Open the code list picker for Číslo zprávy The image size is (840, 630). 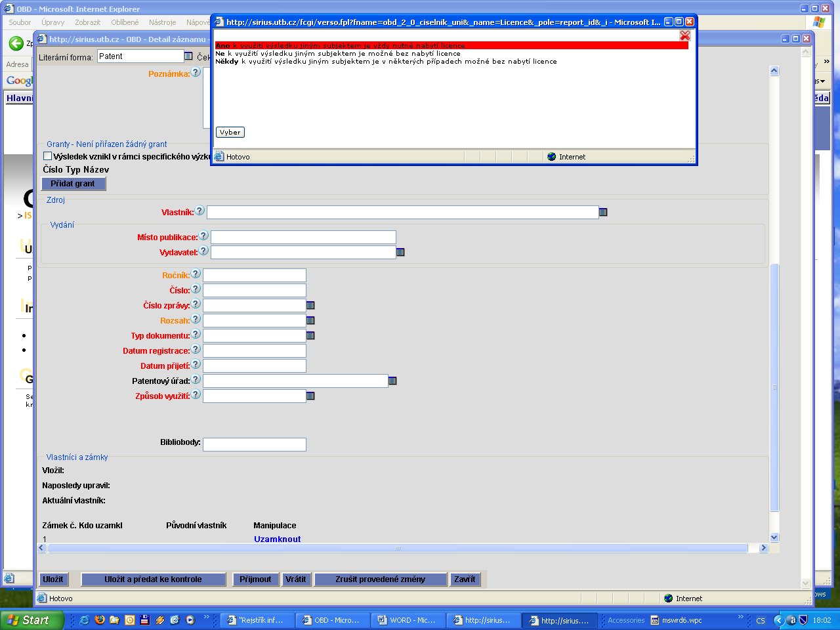[310, 305]
